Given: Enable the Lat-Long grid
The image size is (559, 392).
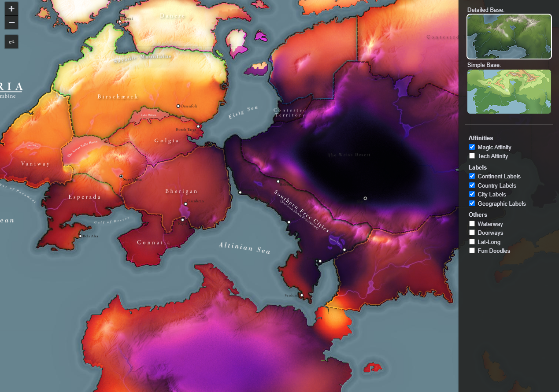Looking at the screenshot, I should [472, 241].
